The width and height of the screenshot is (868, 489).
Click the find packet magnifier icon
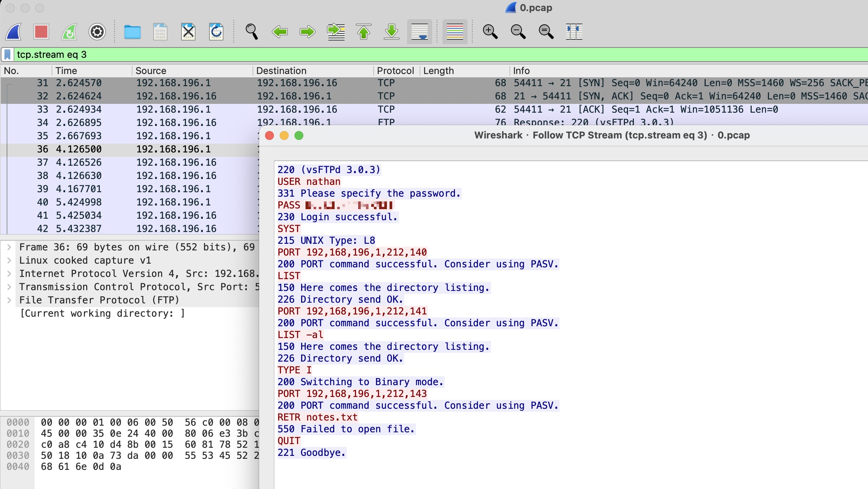252,32
